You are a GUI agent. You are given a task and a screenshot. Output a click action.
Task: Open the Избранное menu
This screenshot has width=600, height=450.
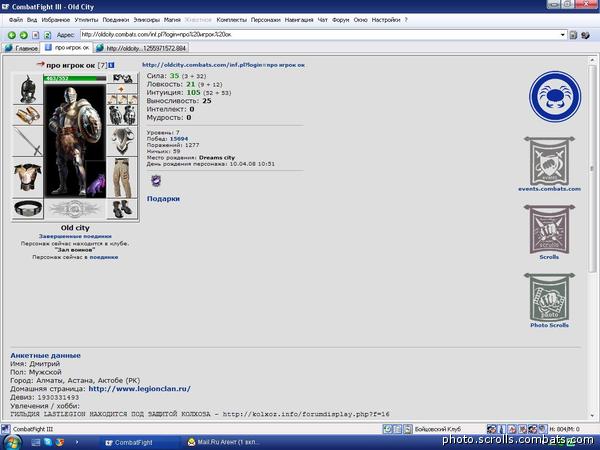pos(55,20)
